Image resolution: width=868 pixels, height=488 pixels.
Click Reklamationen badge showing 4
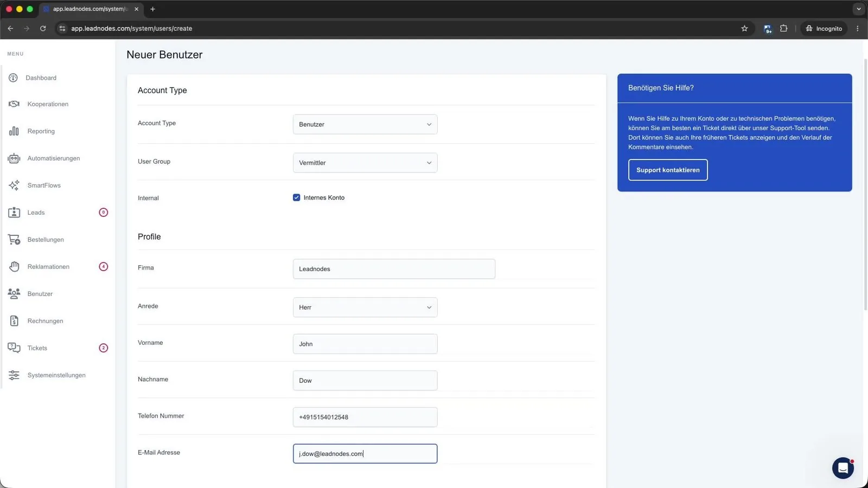pos(103,266)
